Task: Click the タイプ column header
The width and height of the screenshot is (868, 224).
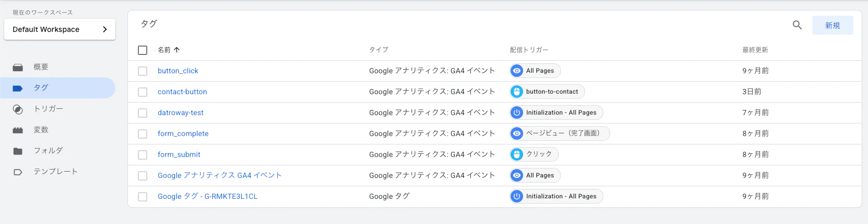Action: pyautogui.click(x=378, y=50)
